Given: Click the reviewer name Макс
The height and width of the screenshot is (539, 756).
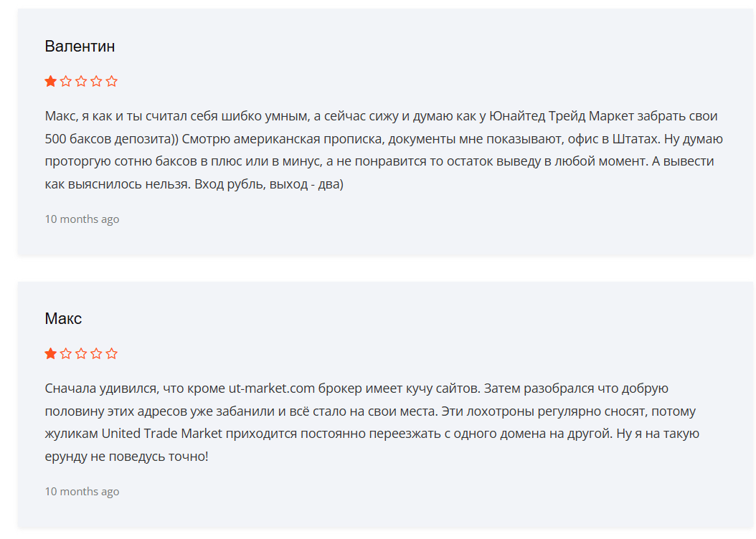Looking at the screenshot, I should 63,319.
